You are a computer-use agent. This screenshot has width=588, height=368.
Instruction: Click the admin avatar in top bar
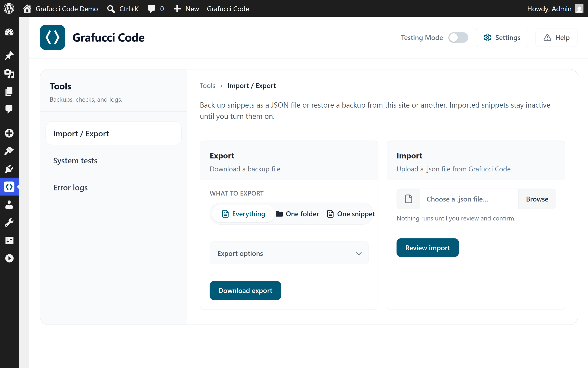pyautogui.click(x=579, y=9)
